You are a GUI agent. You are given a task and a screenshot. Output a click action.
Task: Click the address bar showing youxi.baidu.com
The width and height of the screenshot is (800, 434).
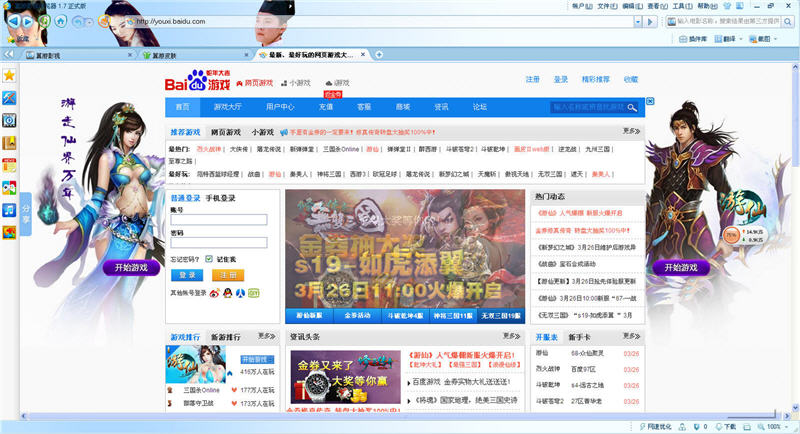click(x=378, y=21)
